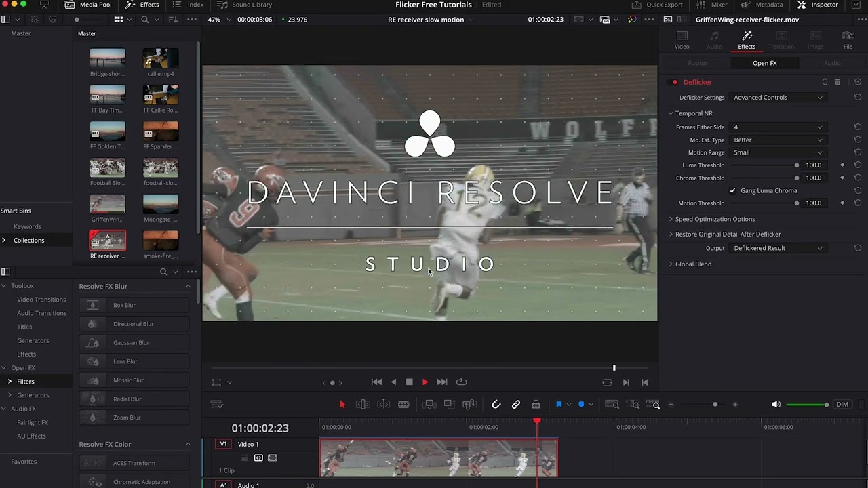
Task: Choose the Trim Edit Mode tool
Action: click(x=363, y=405)
